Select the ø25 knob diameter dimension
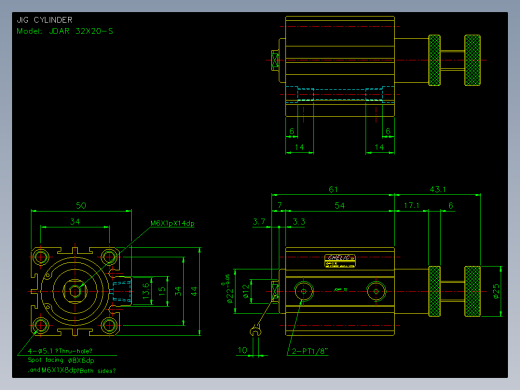The image size is (520, 390). [496, 291]
